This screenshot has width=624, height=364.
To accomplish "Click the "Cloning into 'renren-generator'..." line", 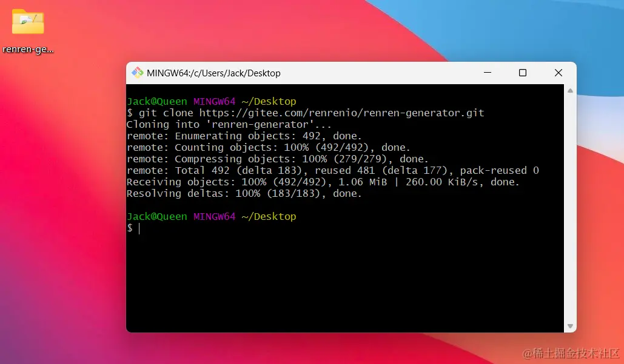I will click(x=229, y=124).
